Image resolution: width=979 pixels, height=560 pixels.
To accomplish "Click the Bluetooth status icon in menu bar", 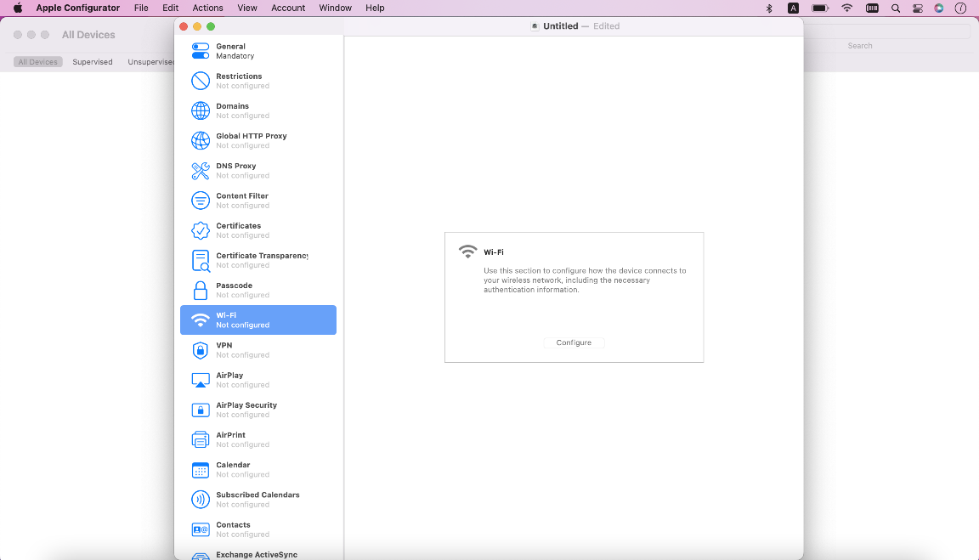I will point(769,8).
